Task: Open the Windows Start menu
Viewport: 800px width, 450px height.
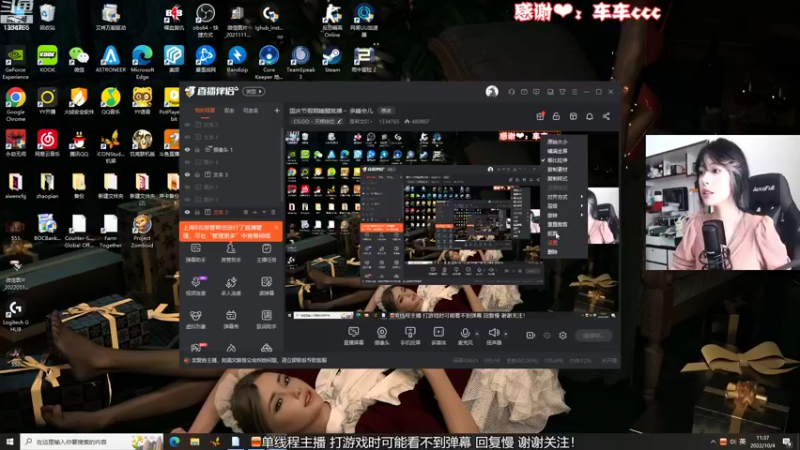Action: click(x=10, y=442)
